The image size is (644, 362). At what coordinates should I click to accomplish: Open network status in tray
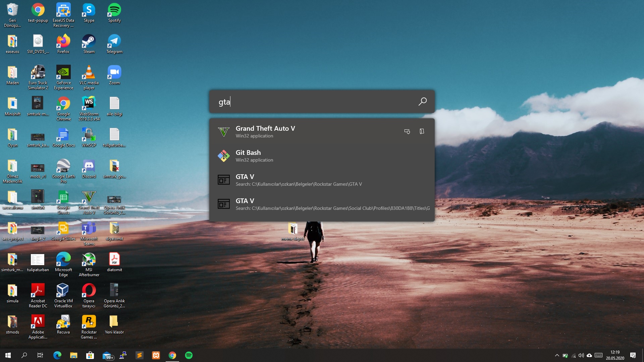click(574, 355)
